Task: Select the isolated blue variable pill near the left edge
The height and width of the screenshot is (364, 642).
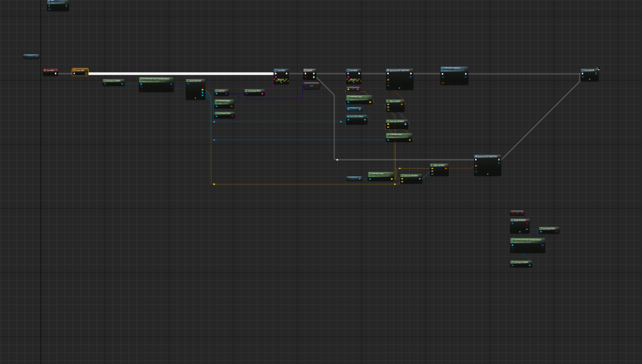Action: pyautogui.click(x=32, y=56)
